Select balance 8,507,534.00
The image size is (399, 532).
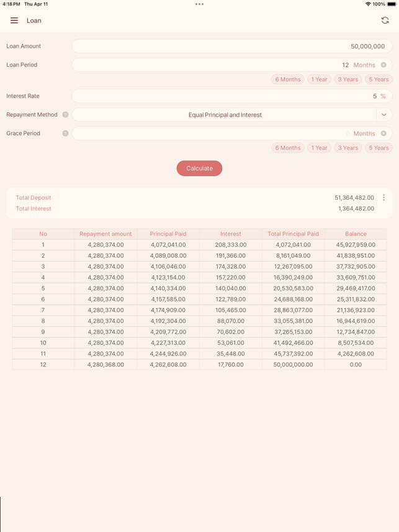tap(356, 343)
